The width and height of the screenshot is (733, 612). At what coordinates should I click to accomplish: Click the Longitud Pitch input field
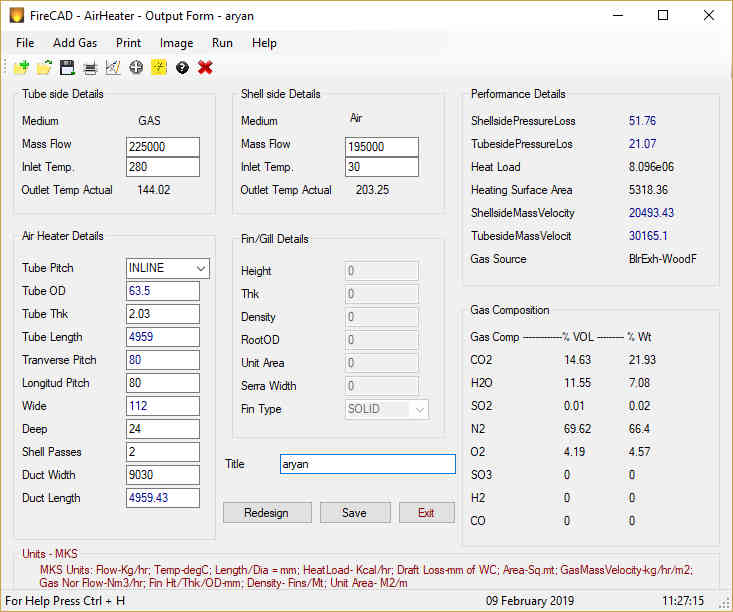[163, 383]
